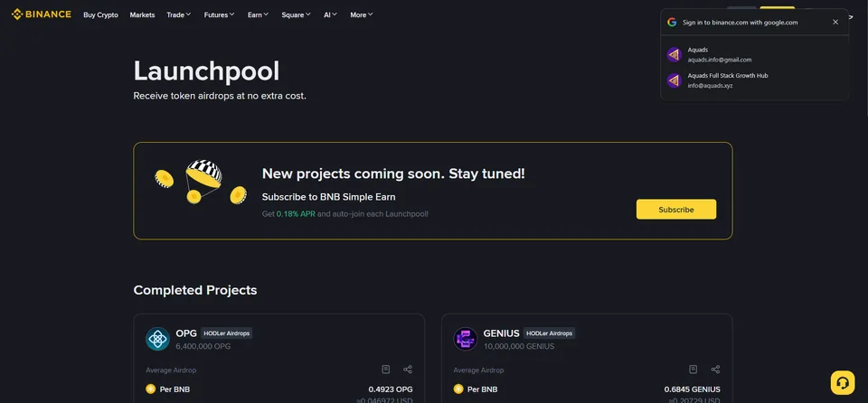Click the parachute coins illustration
Screen dimensions: 868x403
point(201,182)
